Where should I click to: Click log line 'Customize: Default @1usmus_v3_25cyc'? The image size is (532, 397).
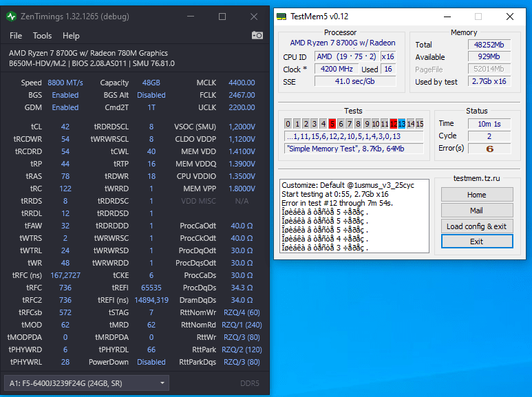(x=348, y=185)
